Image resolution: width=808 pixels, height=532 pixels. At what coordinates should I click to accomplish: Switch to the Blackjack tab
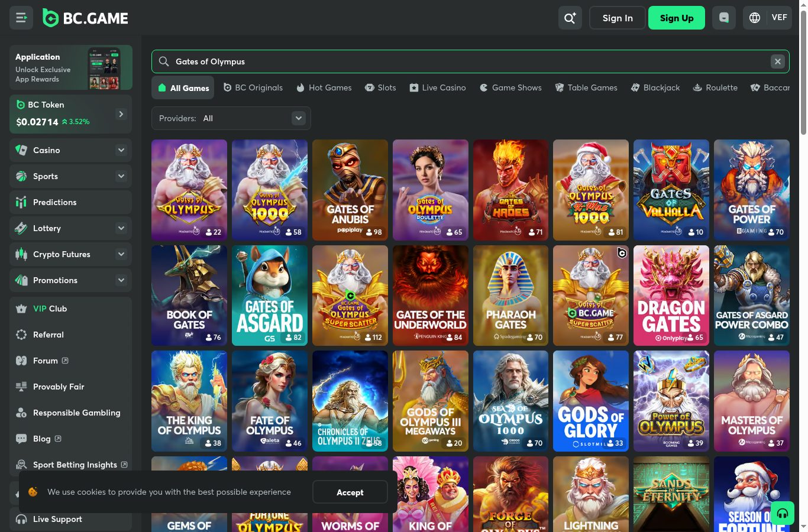point(655,87)
